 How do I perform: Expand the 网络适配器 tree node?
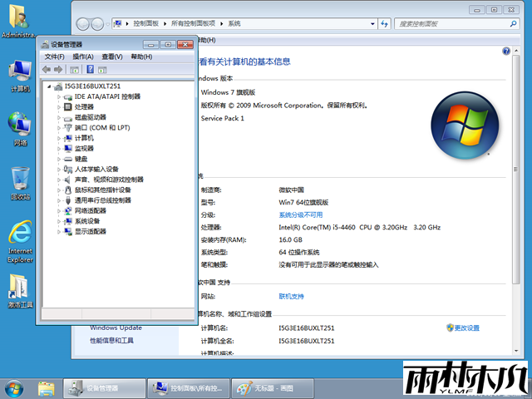point(59,211)
